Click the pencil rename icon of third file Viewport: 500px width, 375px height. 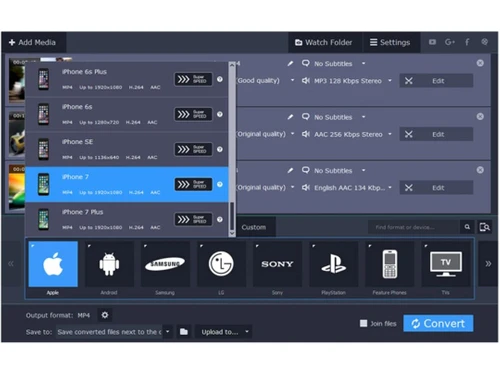(x=290, y=170)
